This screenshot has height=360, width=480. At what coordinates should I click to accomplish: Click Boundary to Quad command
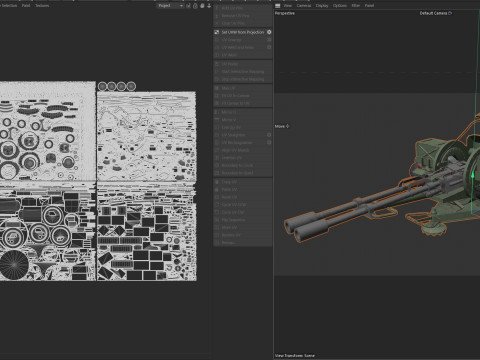coord(243,173)
